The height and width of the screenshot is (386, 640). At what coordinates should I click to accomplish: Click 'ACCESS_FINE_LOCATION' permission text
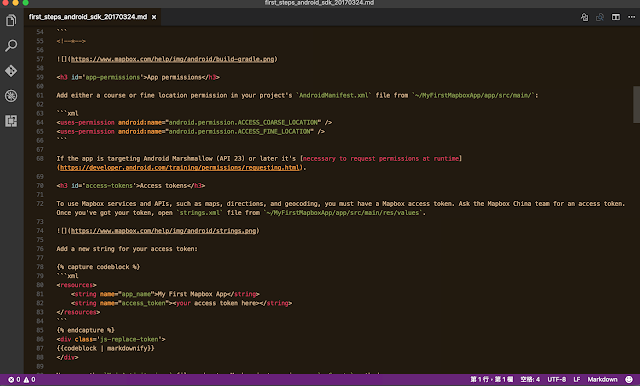(274, 131)
